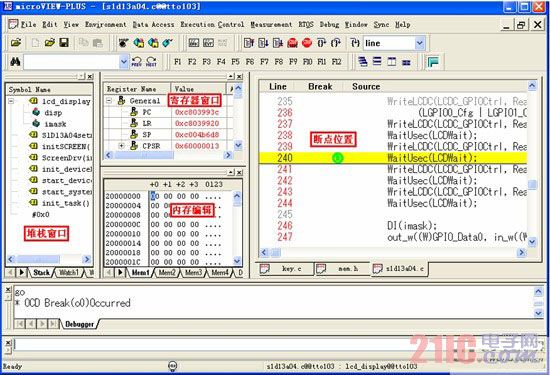Collapse the lcd_display stack tree node
The height and width of the screenshot is (375, 550).
tap(11, 101)
